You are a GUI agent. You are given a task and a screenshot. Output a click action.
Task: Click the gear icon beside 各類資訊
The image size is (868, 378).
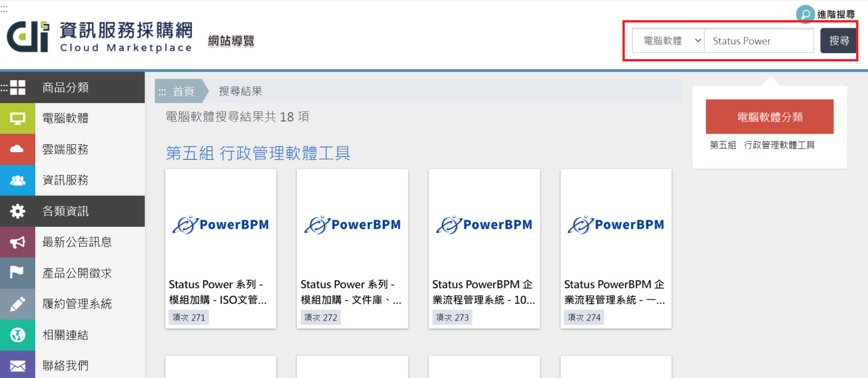(x=18, y=211)
